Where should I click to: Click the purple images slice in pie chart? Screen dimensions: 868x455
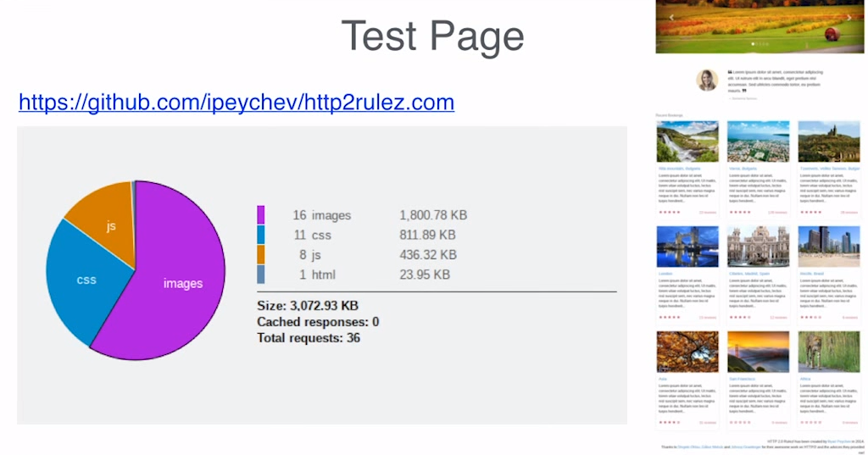(x=171, y=271)
